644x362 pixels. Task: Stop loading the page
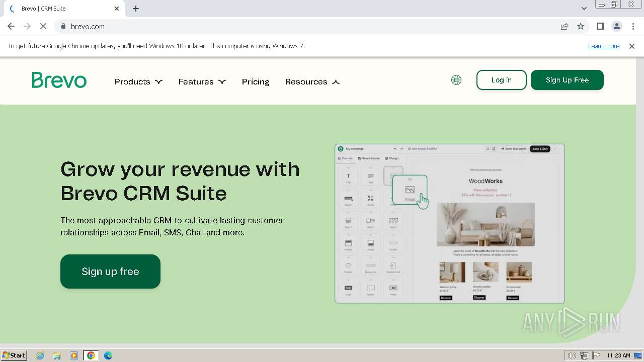(x=43, y=26)
